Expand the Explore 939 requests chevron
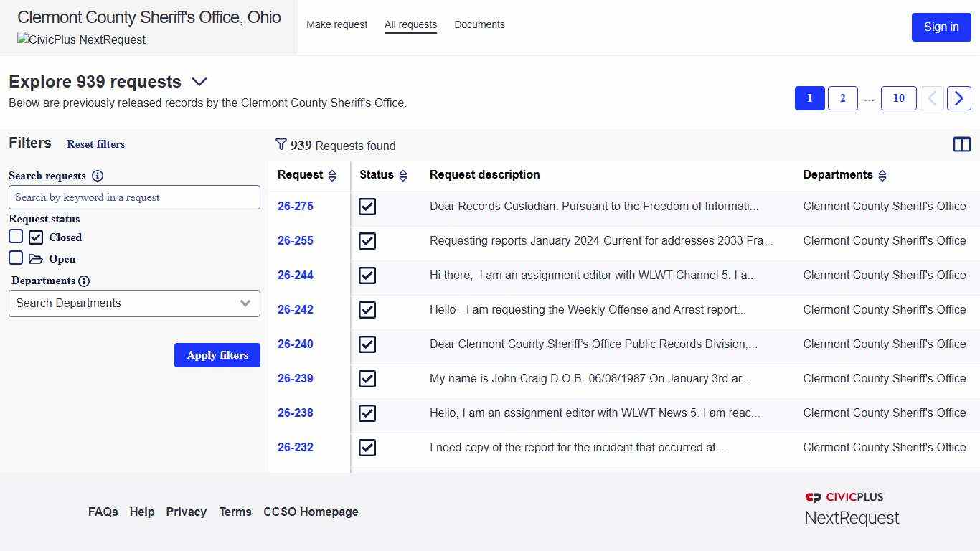 point(199,82)
